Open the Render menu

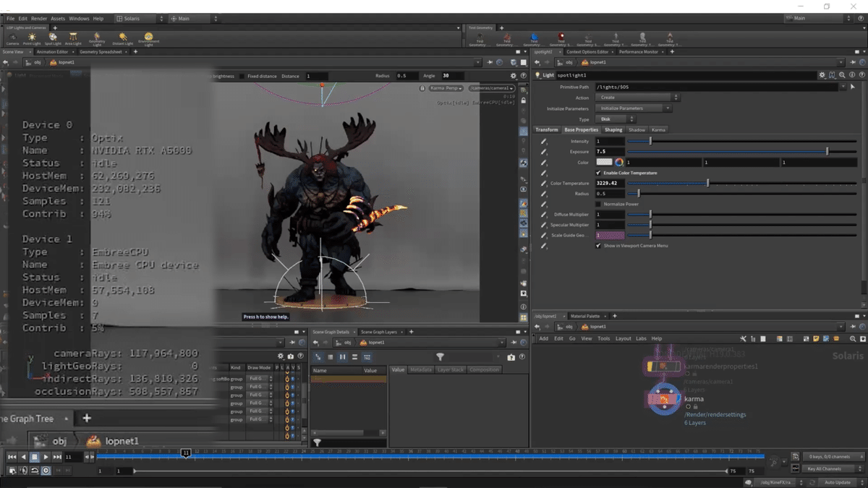39,18
